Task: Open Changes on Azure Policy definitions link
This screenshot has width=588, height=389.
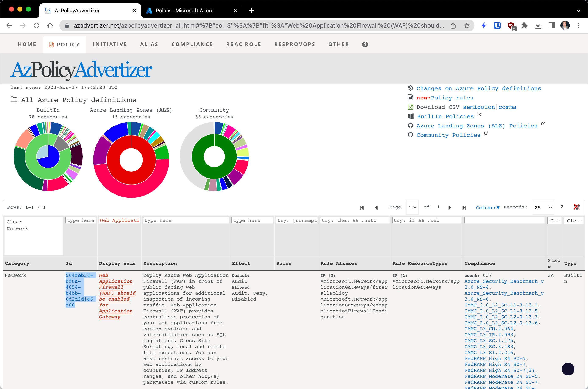Action: [478, 89]
